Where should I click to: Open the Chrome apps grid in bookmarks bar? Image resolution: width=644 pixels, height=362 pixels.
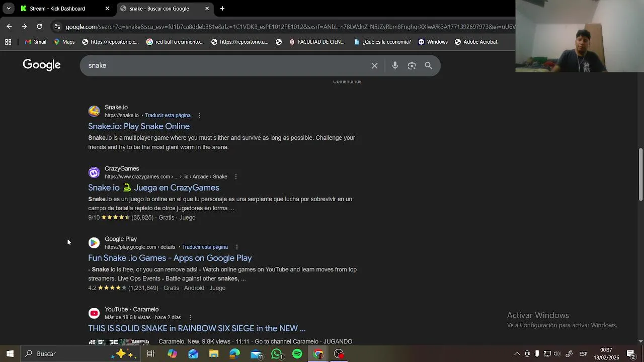point(8,42)
